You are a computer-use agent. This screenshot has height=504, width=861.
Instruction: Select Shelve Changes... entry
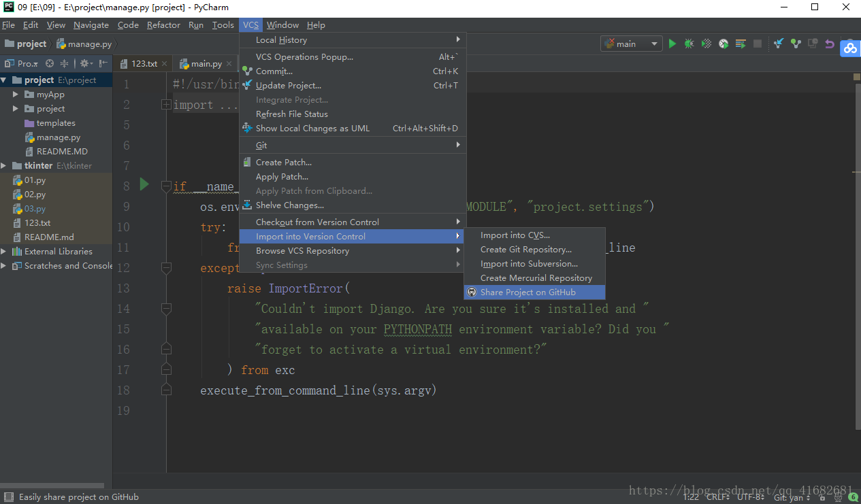353,205
